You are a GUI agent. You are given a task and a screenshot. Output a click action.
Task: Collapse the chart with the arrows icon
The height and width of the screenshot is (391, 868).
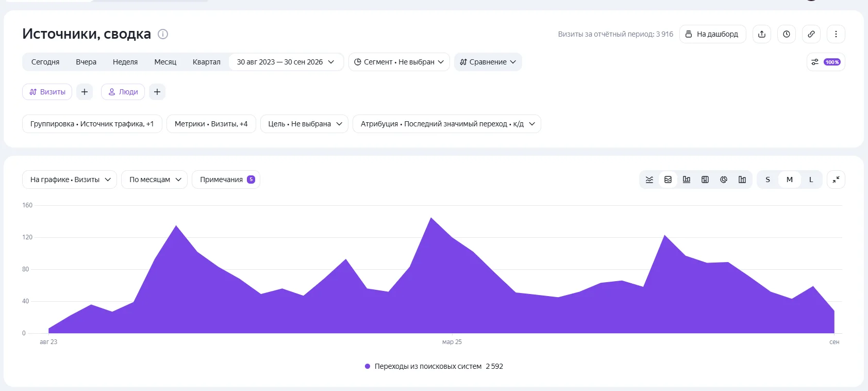[836, 180]
